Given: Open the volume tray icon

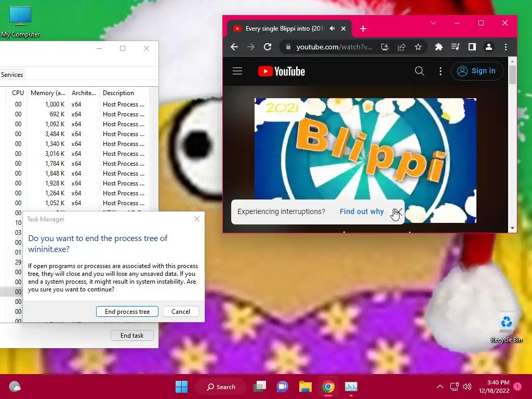Looking at the screenshot, I should click(467, 387).
